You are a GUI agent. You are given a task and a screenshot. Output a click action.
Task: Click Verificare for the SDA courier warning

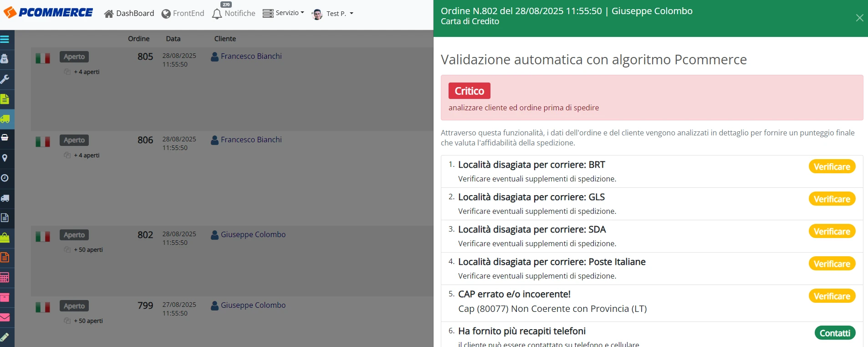pos(832,231)
